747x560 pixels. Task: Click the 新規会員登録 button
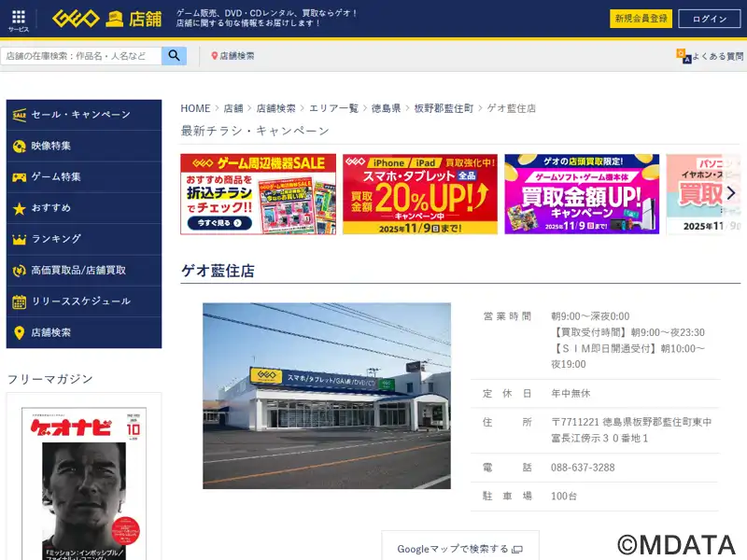tap(641, 19)
